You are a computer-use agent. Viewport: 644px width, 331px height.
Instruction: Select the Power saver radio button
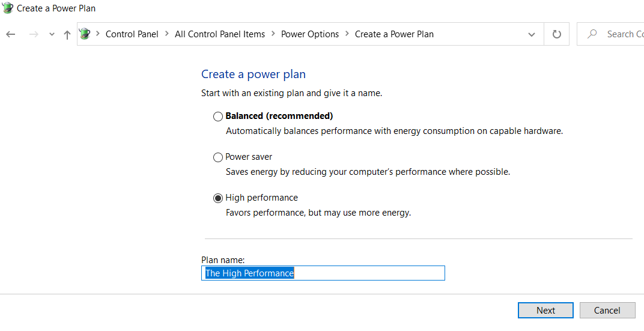click(x=218, y=157)
